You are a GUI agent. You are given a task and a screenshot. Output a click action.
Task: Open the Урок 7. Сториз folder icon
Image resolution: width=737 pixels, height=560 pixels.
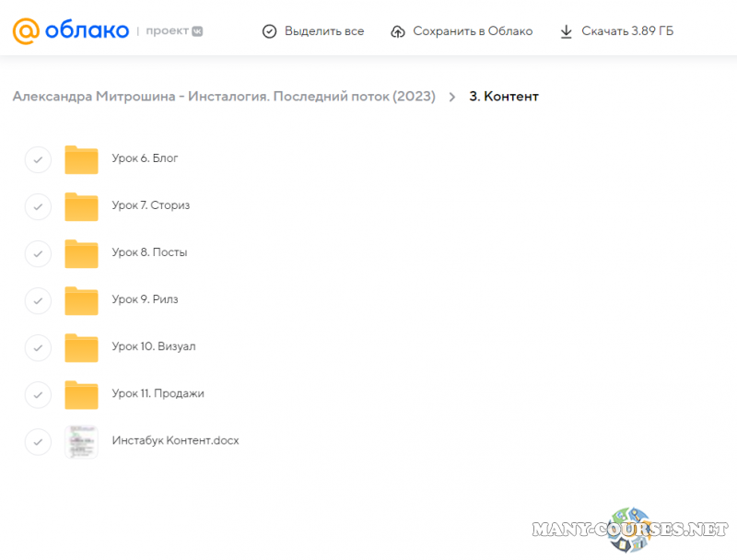click(x=81, y=206)
